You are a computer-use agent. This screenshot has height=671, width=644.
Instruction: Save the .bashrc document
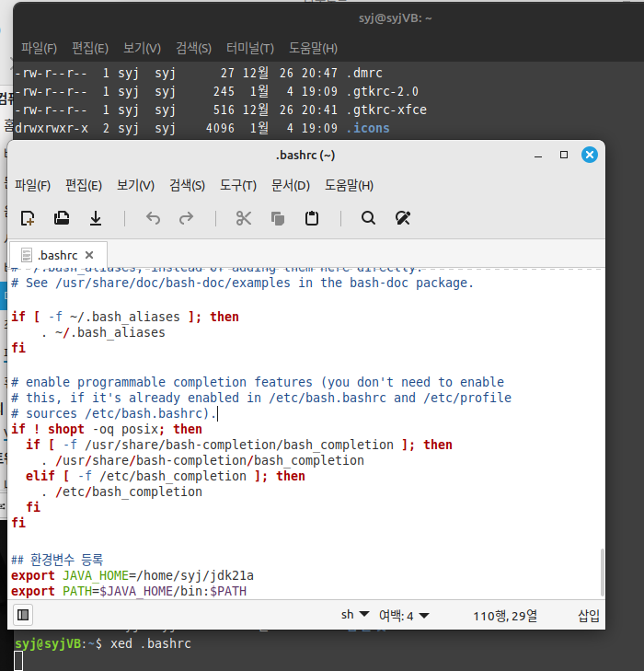96,218
